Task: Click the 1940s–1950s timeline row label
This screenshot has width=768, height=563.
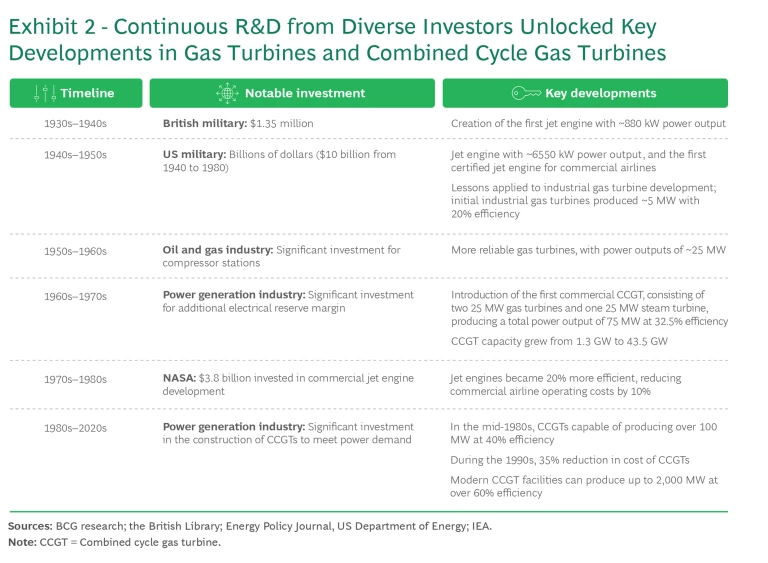Action: pyautogui.click(x=76, y=155)
